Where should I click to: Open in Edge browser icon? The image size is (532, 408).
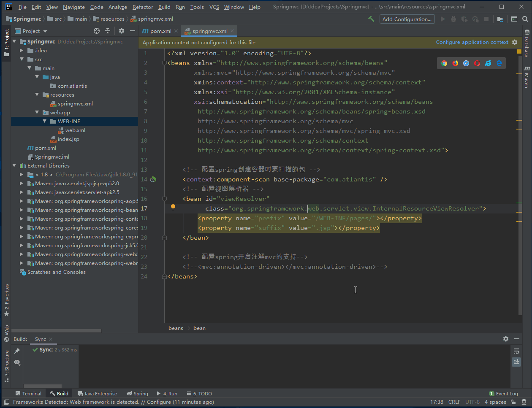click(x=499, y=63)
